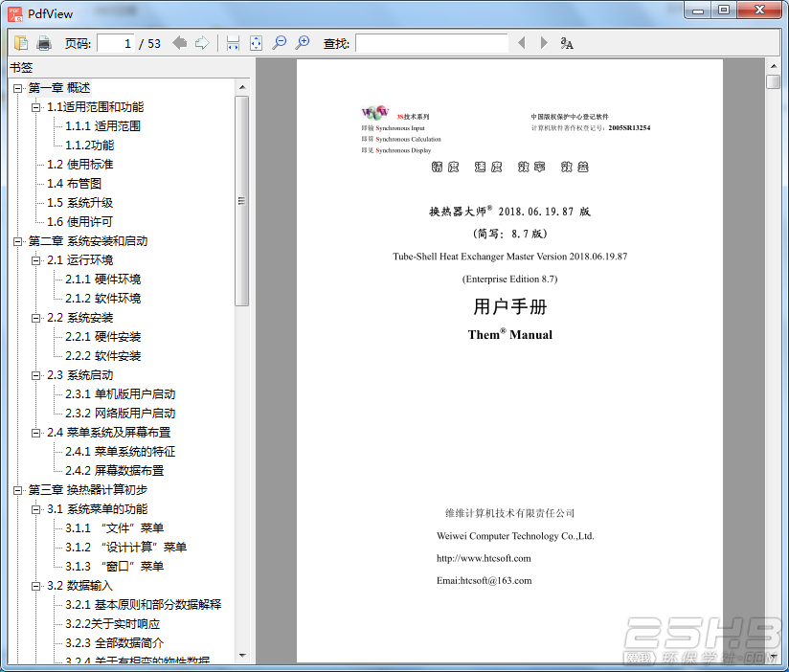The height and width of the screenshot is (672, 789).
Task: Go to bookmark 2.4.2 屏幕数据布置
Action: pos(115,471)
